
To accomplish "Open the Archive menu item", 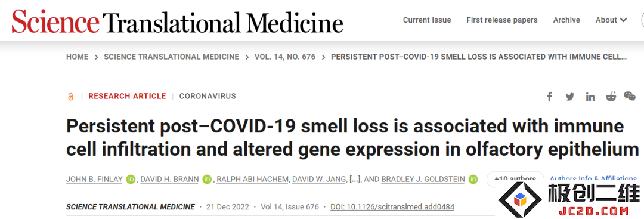I will click(x=566, y=20).
